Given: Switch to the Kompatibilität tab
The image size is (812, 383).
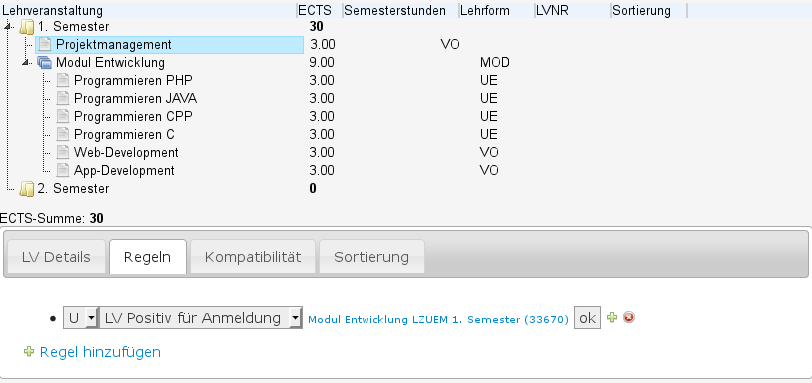Looking at the screenshot, I should click(x=253, y=257).
